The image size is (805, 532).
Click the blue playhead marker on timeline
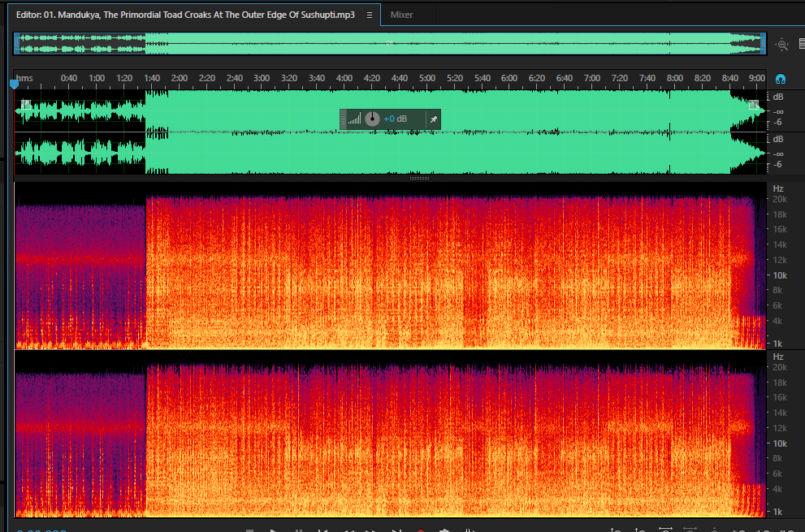15,84
